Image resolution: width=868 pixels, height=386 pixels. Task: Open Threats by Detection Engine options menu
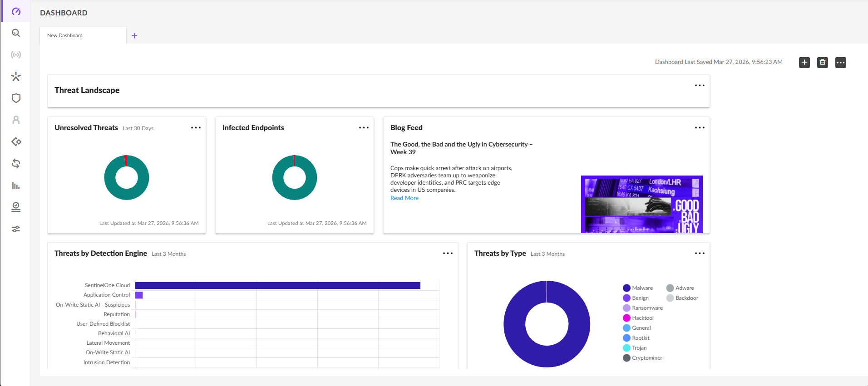point(448,254)
